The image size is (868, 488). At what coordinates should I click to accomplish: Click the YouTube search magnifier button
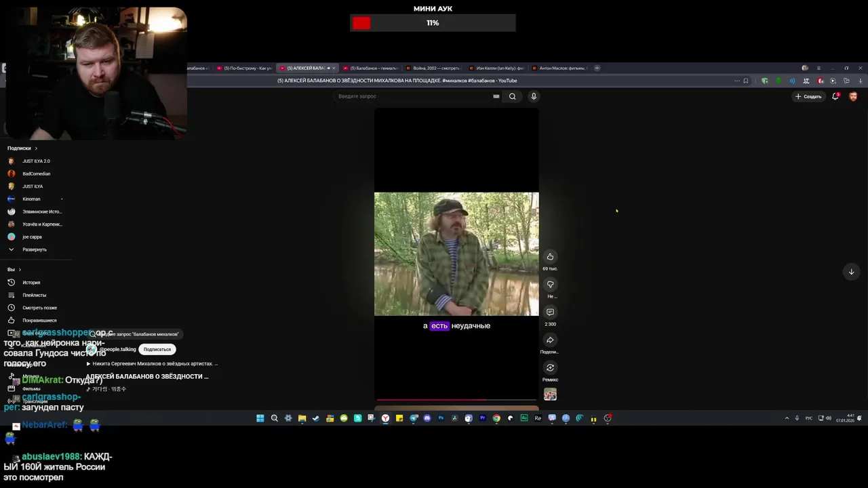click(512, 96)
